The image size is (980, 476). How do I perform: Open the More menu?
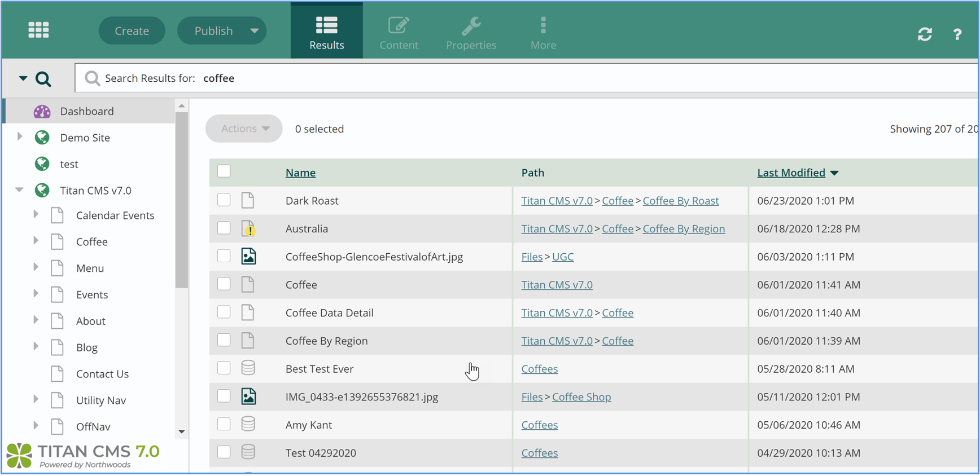tap(543, 32)
